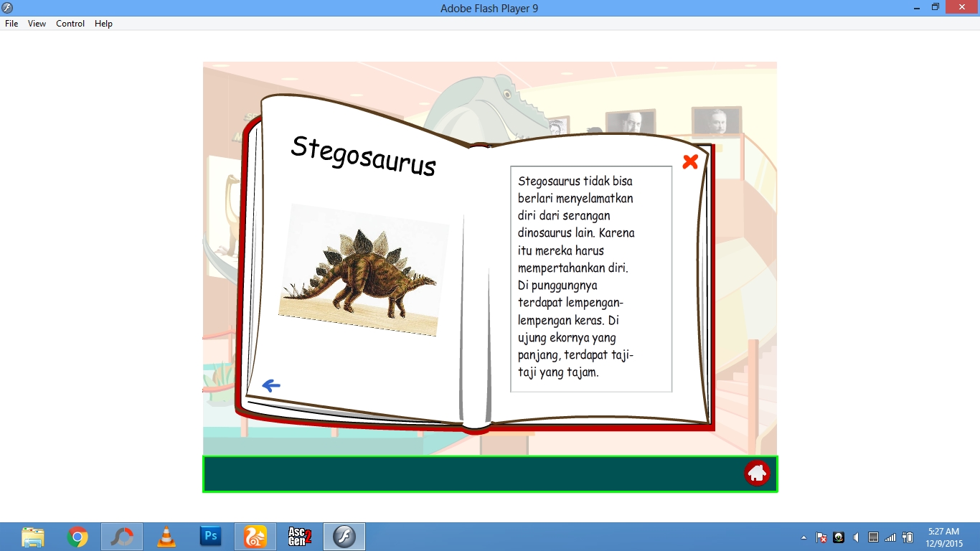The height and width of the screenshot is (551, 980).
Task: Minimize the Flash Player window
Action: pos(917,7)
